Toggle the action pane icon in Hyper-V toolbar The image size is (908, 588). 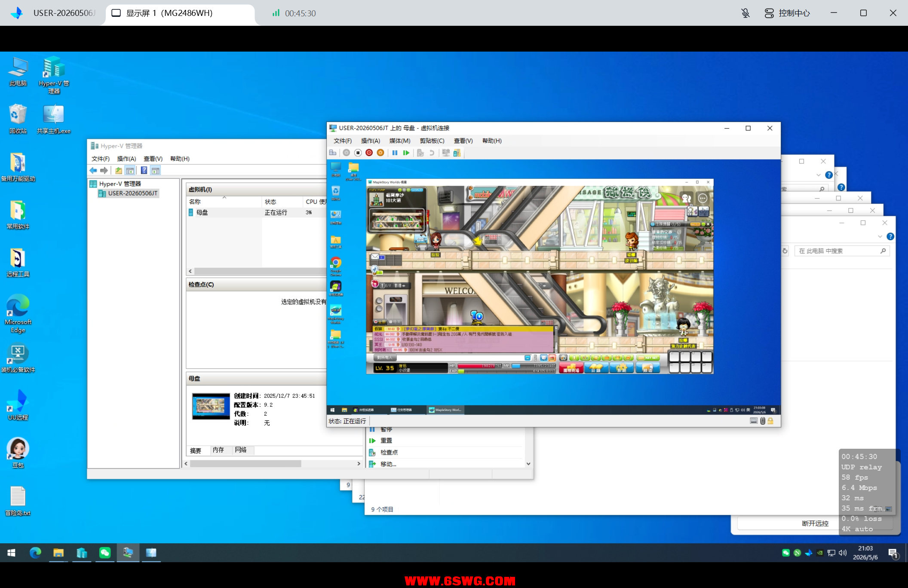[x=156, y=171]
